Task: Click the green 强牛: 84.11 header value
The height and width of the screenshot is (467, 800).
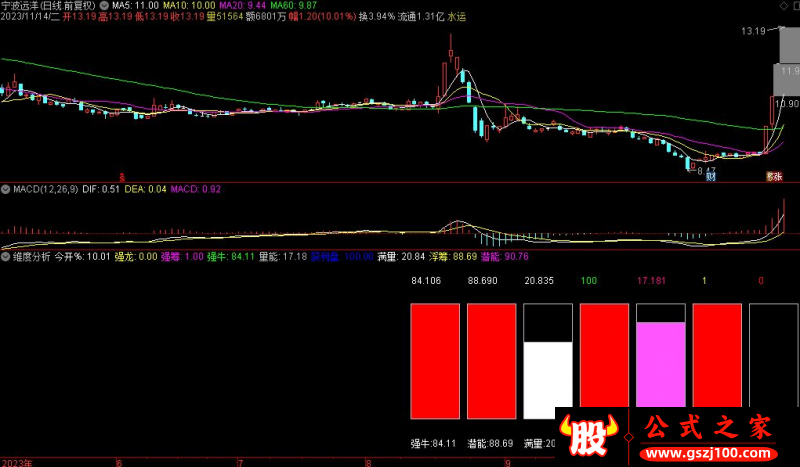Action: (231, 257)
